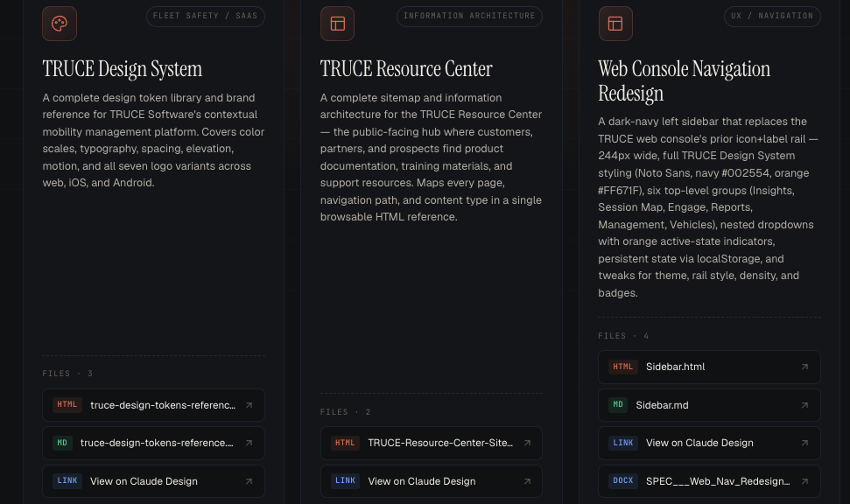Viewport: 850px width, 504px height.
Task: Click the palette icon on TRUCE Design System card
Action: (60, 24)
